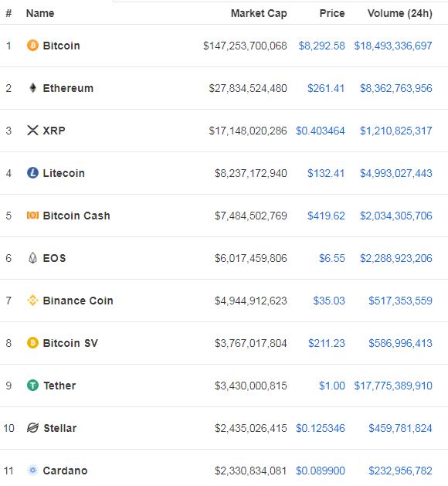Click the green Tether icon
Screen dimensions: 448x486
32,386
